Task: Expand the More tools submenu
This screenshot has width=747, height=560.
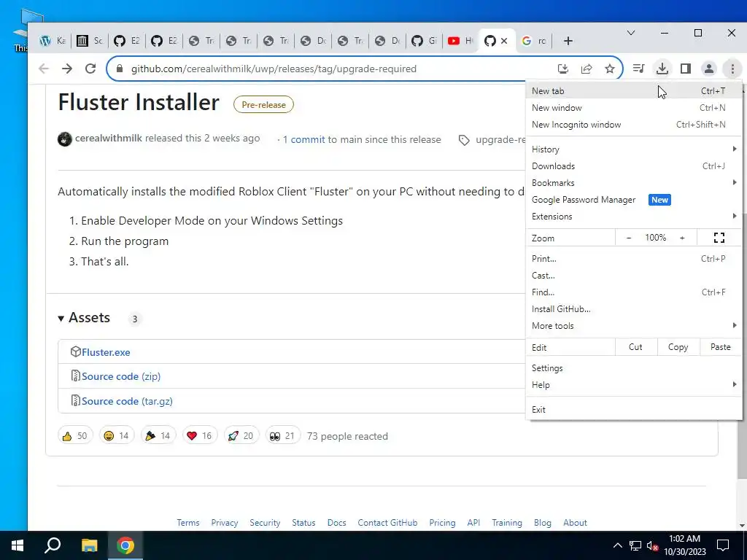Action: pyautogui.click(x=634, y=326)
